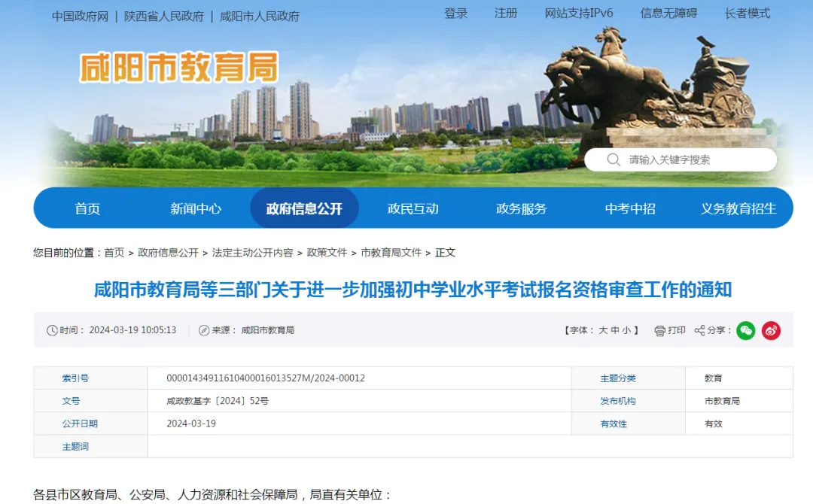Viewport: 813px width, 504px height.
Task: Go to 政府信息公开 in the breadcrumb
Action: 168,253
